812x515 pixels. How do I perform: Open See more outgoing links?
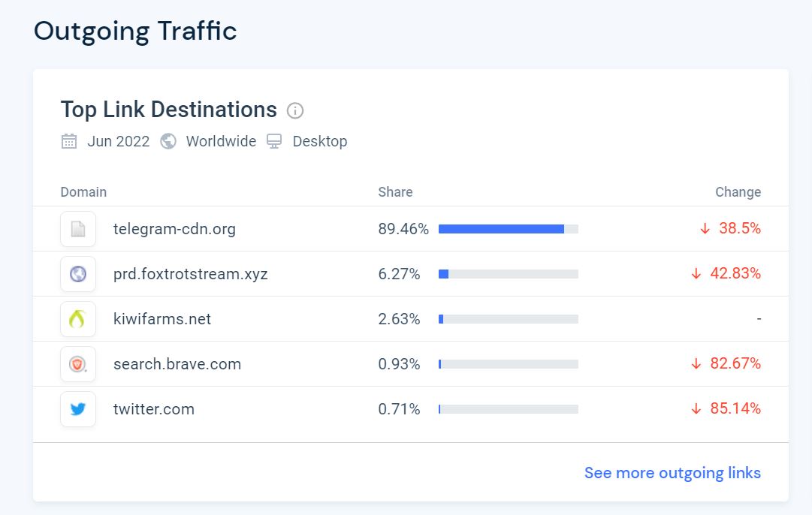tap(672, 472)
